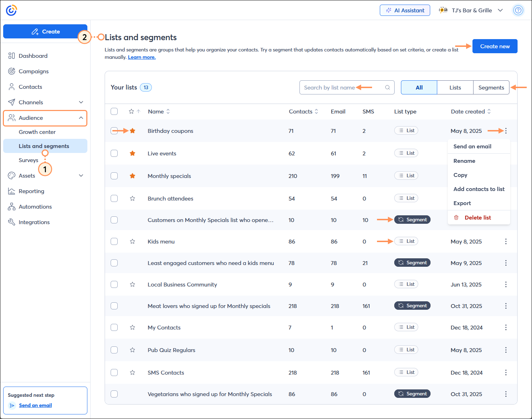Viewport: 532px width, 419px height.
Task: Check the Kids menu row checkbox
Action: click(x=114, y=241)
